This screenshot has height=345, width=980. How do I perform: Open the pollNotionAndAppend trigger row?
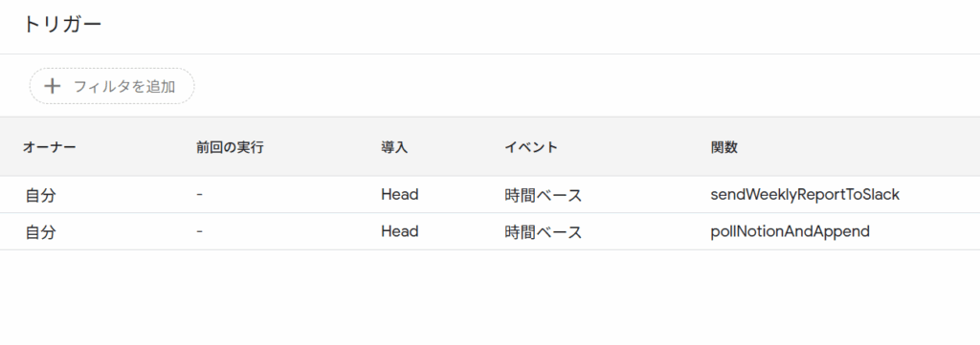point(490,232)
